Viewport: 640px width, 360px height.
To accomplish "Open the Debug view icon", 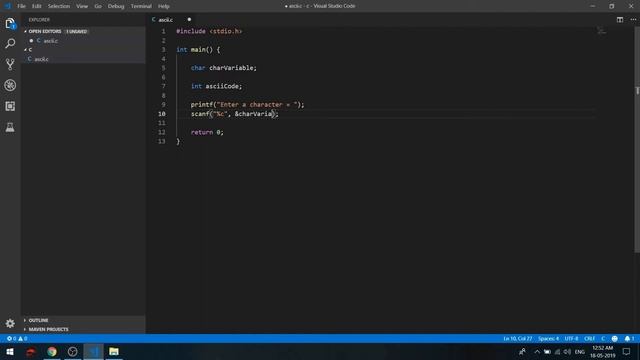I will [10, 85].
